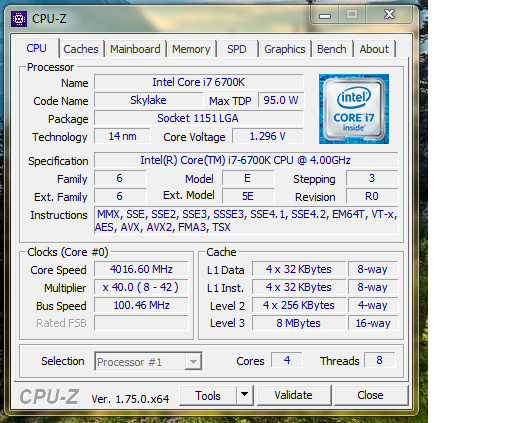
Task: Click the Specification field i7-6700K CPU @ 4.00GHz
Action: [246, 160]
